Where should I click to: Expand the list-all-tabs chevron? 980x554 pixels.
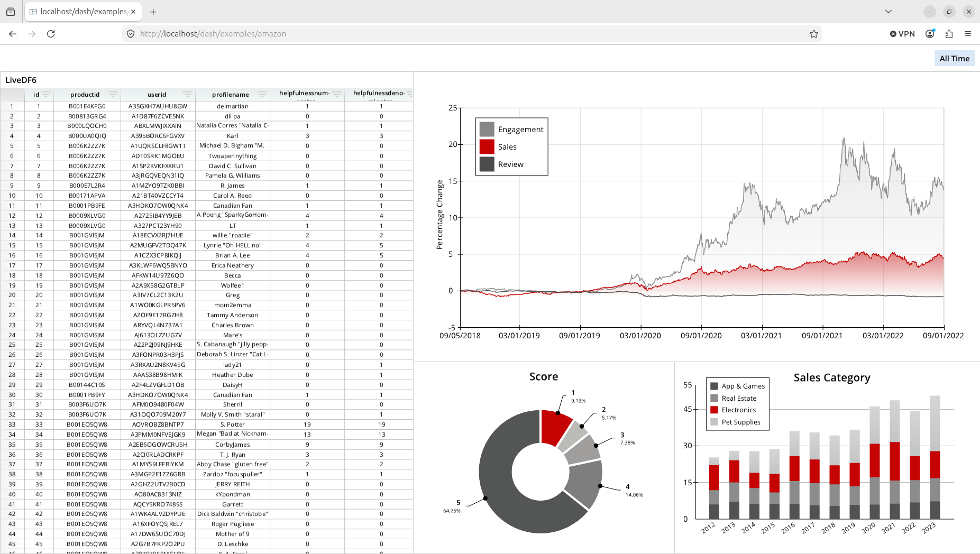[889, 12]
